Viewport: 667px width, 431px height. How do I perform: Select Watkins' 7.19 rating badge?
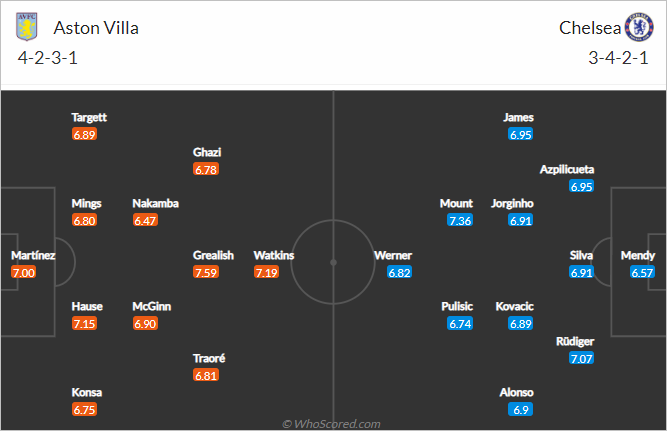point(267,272)
